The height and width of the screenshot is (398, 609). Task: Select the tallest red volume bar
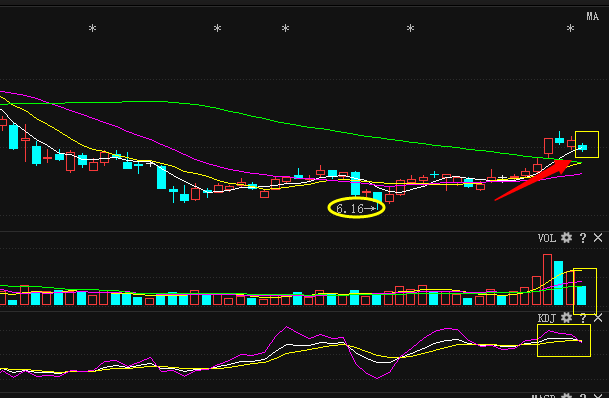(x=547, y=280)
